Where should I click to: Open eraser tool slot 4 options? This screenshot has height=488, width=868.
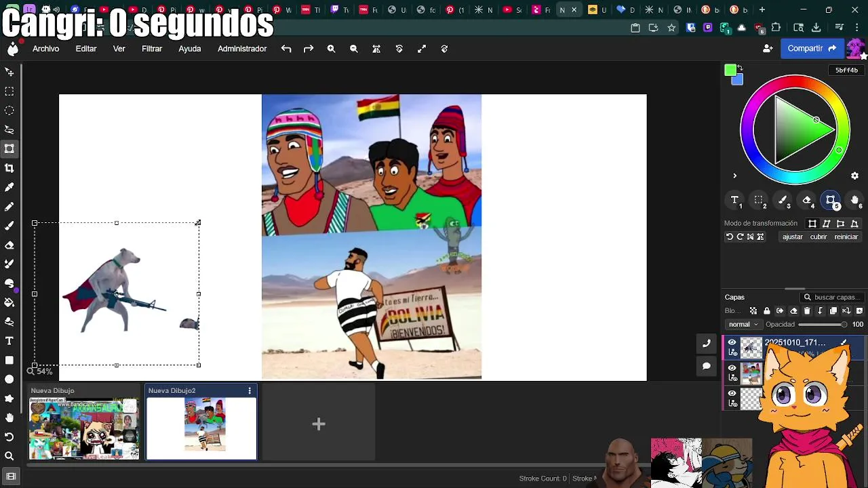point(807,201)
